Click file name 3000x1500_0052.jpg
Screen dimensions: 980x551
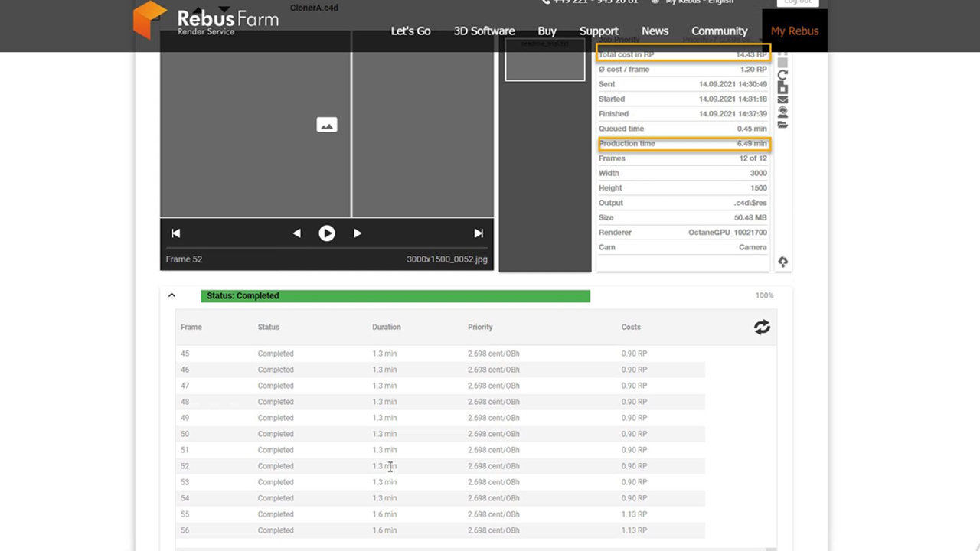pos(447,259)
